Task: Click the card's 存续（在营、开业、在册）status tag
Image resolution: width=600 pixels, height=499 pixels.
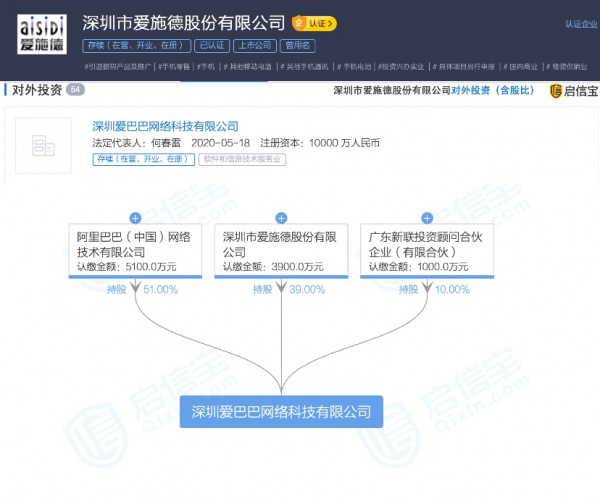Action: click(x=143, y=159)
